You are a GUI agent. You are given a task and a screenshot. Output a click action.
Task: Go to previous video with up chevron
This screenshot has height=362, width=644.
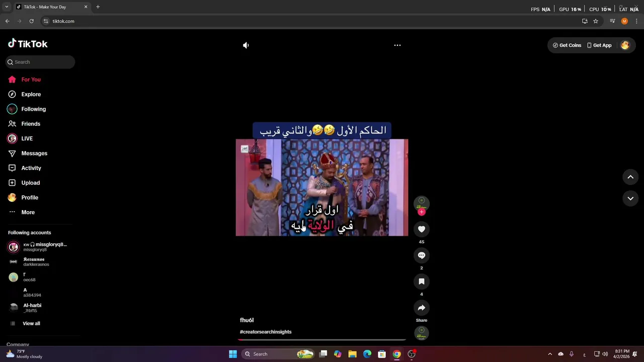(630, 177)
